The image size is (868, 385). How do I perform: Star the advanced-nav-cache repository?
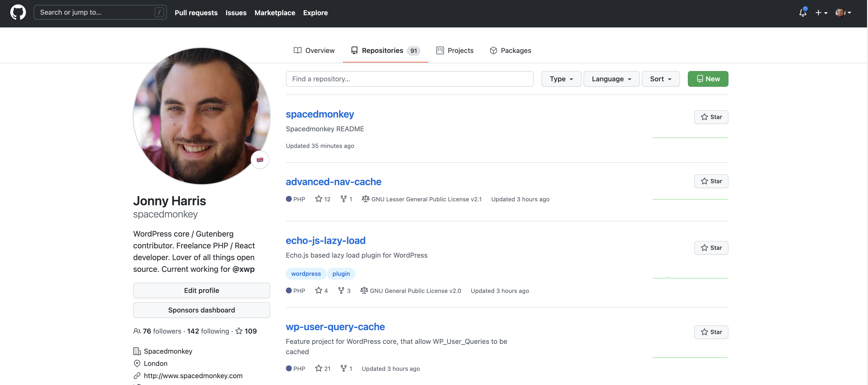[x=711, y=181]
